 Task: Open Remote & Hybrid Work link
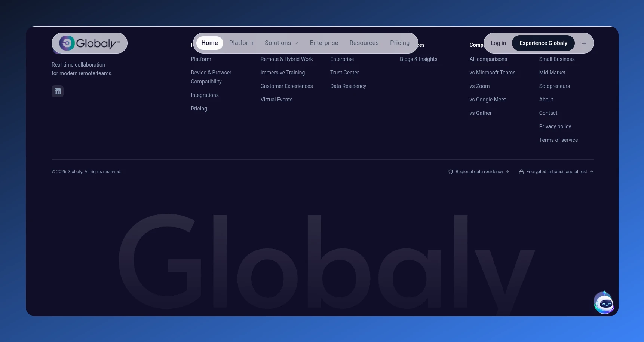tap(287, 59)
